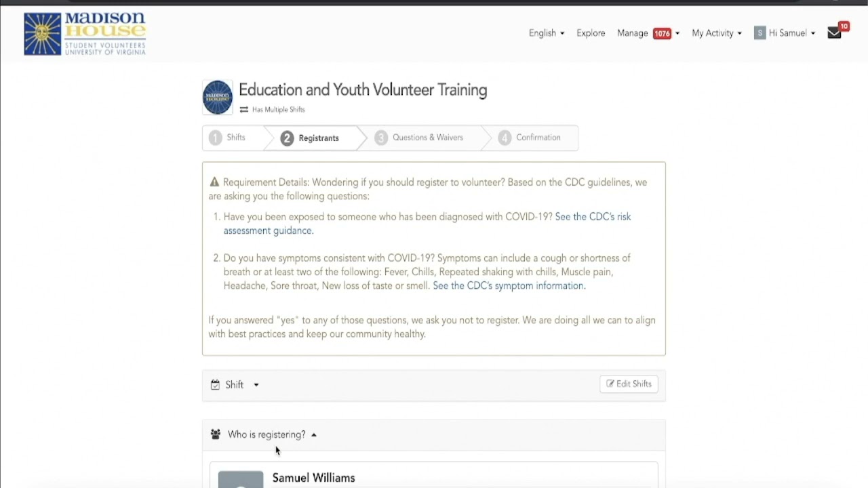Click the Madison House logo
The width and height of the screenshot is (868, 488).
(85, 33)
